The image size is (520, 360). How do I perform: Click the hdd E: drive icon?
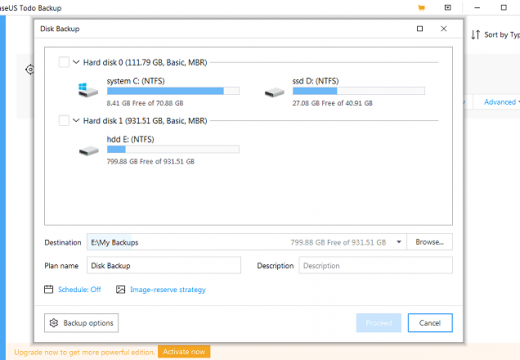[89, 151]
